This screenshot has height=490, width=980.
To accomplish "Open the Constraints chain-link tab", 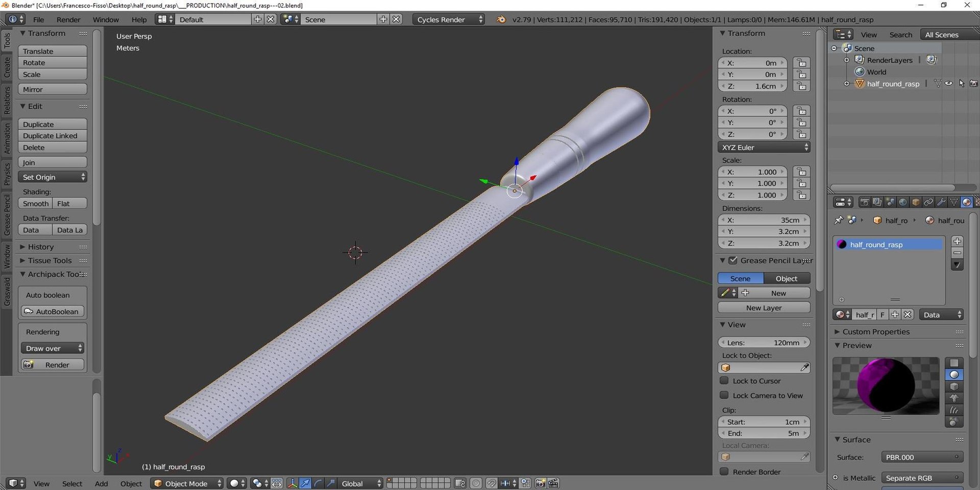I will pyautogui.click(x=928, y=202).
